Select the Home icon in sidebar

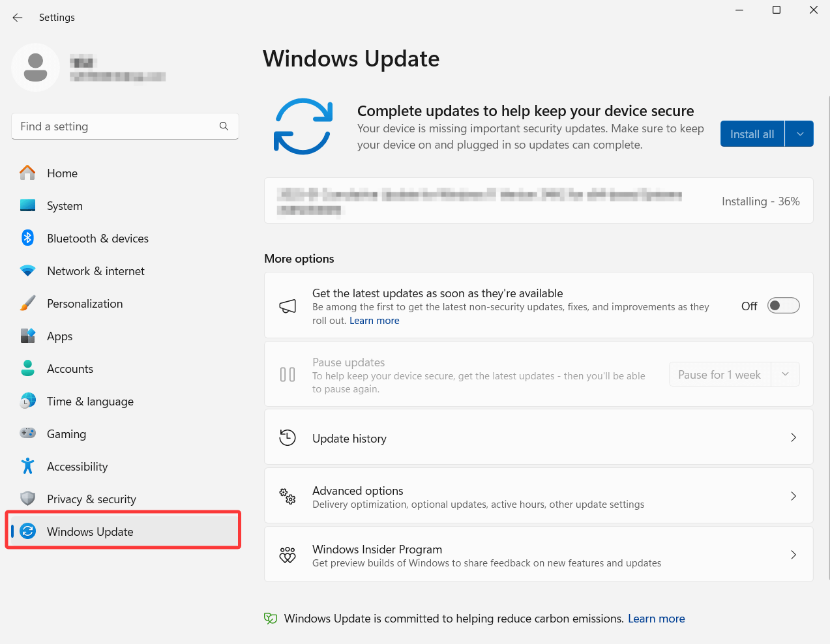point(27,173)
